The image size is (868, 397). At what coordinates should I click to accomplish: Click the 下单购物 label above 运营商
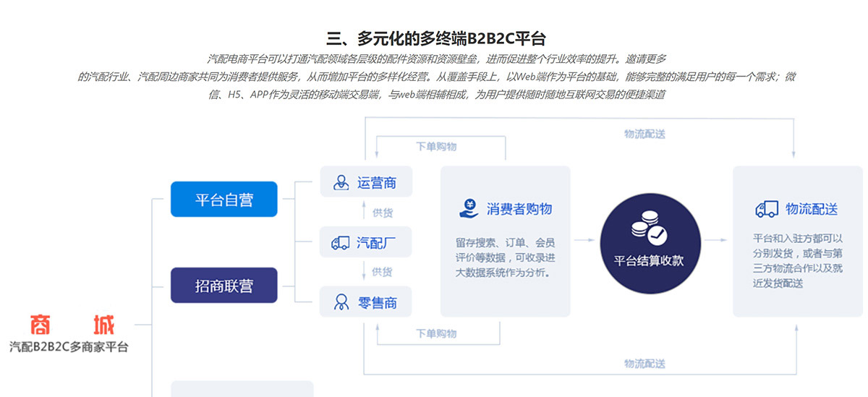436,146
